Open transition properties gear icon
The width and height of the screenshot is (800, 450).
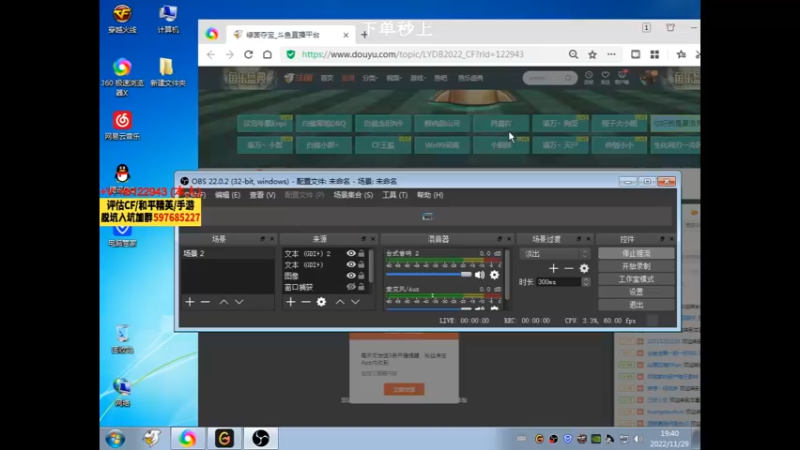(x=584, y=268)
